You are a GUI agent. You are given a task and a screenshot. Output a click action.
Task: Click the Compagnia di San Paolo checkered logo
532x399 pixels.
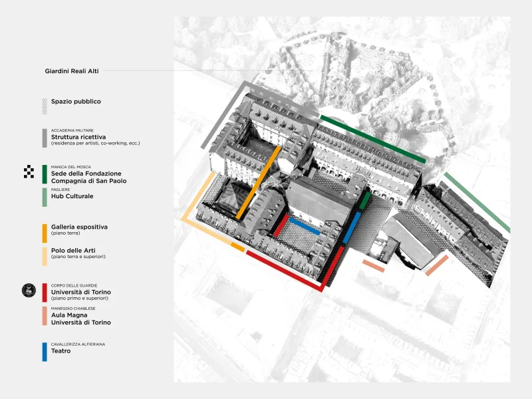pos(29,172)
